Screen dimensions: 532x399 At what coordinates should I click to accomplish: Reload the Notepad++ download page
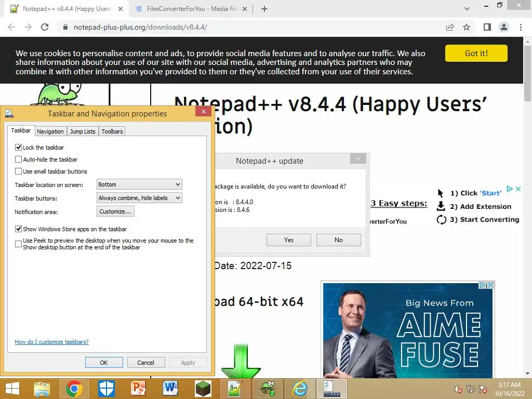45,27
